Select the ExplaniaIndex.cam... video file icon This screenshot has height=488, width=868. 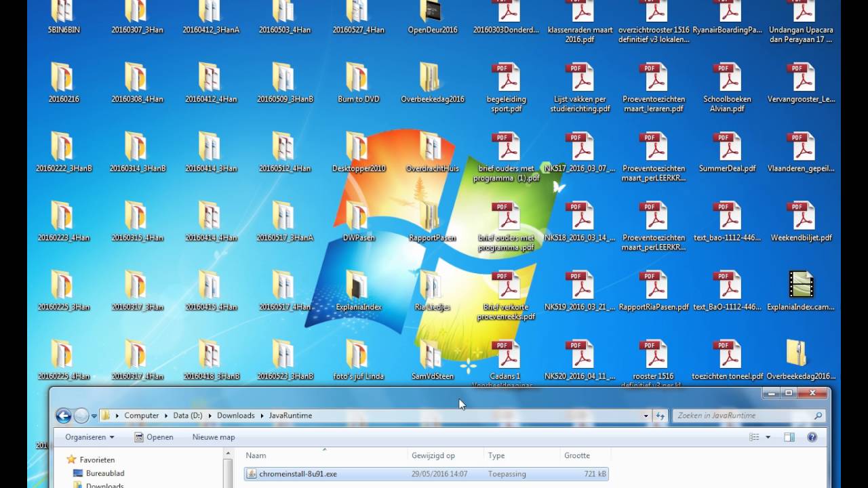coord(802,285)
